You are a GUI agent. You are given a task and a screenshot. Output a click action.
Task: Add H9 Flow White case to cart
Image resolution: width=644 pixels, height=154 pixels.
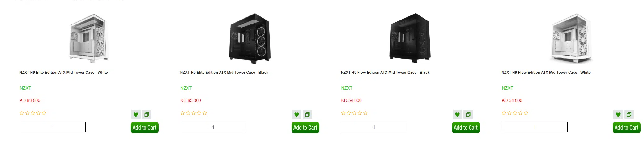tap(626, 128)
